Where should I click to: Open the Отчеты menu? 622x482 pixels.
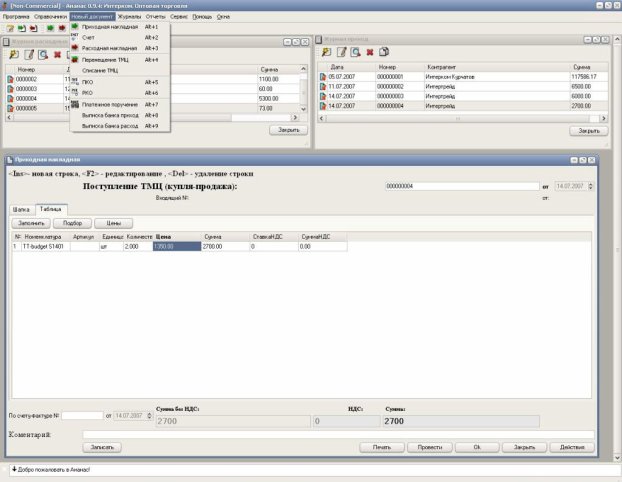[155, 17]
